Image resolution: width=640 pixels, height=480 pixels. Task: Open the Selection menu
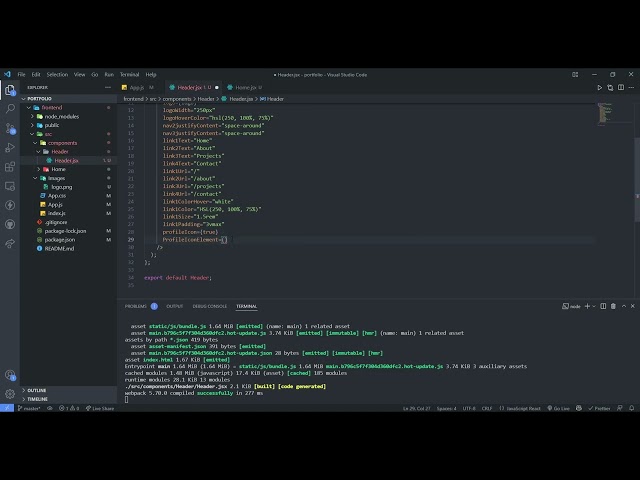click(x=57, y=75)
